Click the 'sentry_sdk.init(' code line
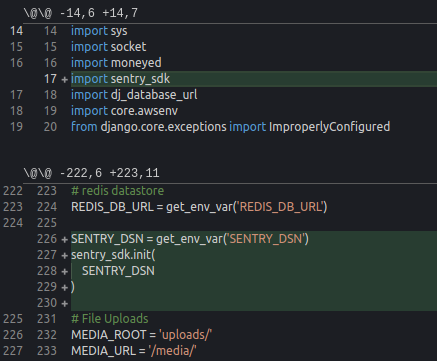437x361 pixels. coord(113,255)
